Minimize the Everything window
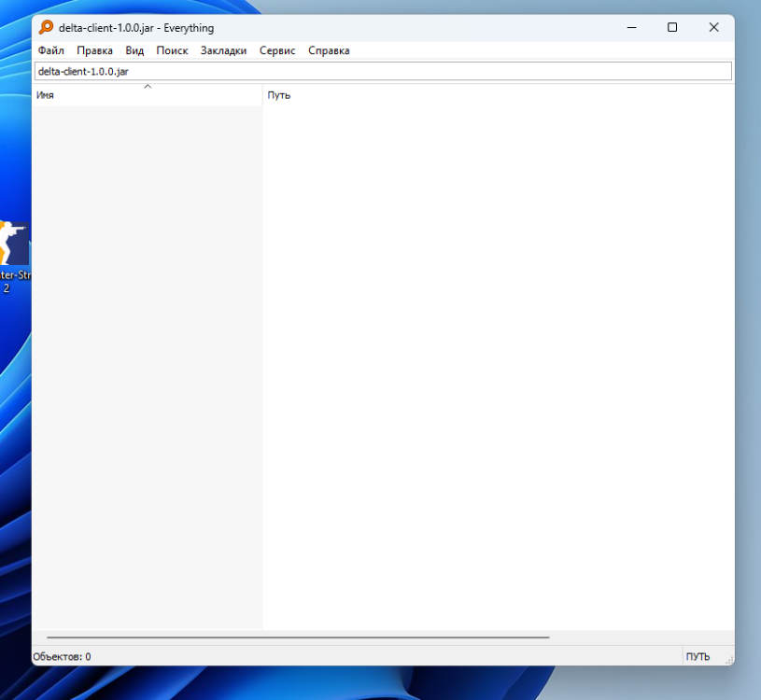Image resolution: width=761 pixels, height=700 pixels. point(631,28)
